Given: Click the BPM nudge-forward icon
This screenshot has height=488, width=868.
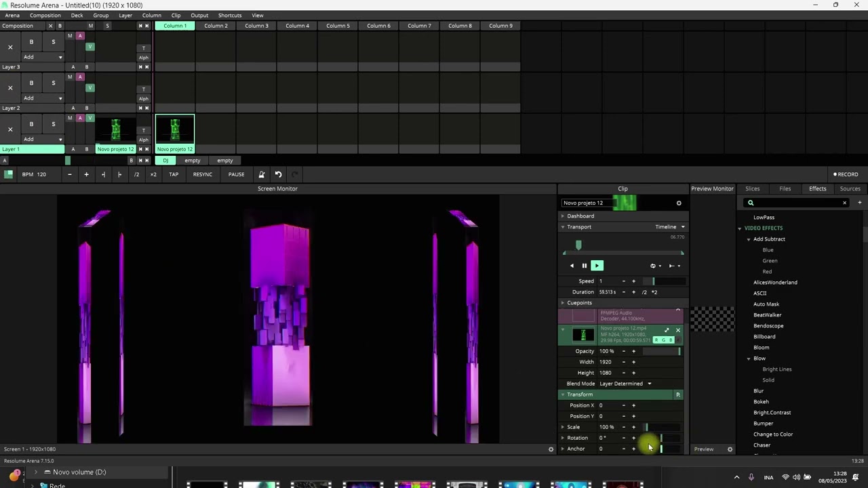Looking at the screenshot, I should [119, 174].
